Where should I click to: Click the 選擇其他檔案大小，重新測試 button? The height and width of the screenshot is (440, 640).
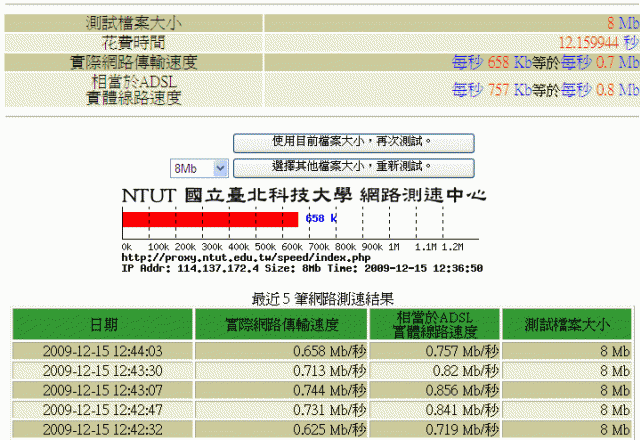pos(353,168)
